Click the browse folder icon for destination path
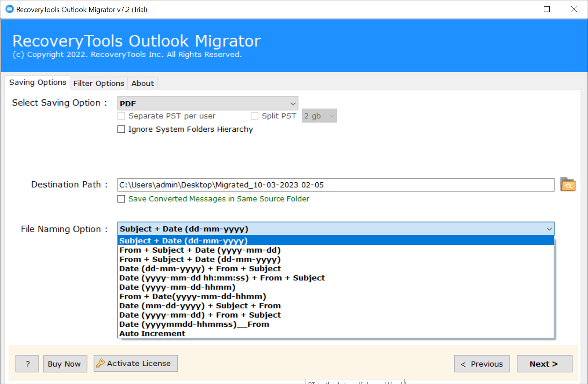This screenshot has height=384, width=588. [x=568, y=185]
